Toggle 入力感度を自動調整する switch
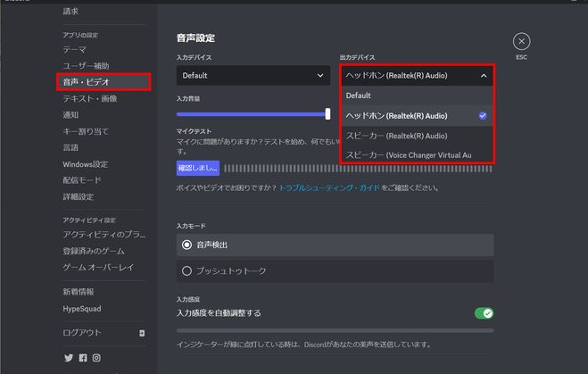588x374 pixels. 484,313
